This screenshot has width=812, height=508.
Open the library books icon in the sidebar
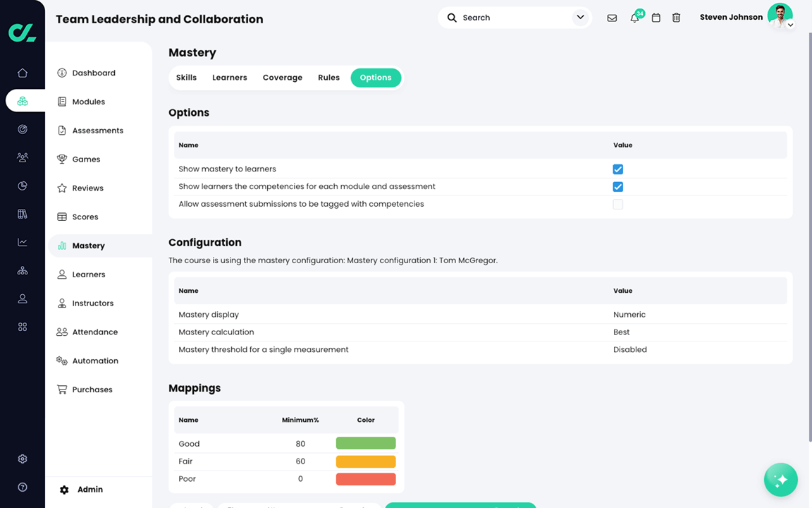point(22,213)
